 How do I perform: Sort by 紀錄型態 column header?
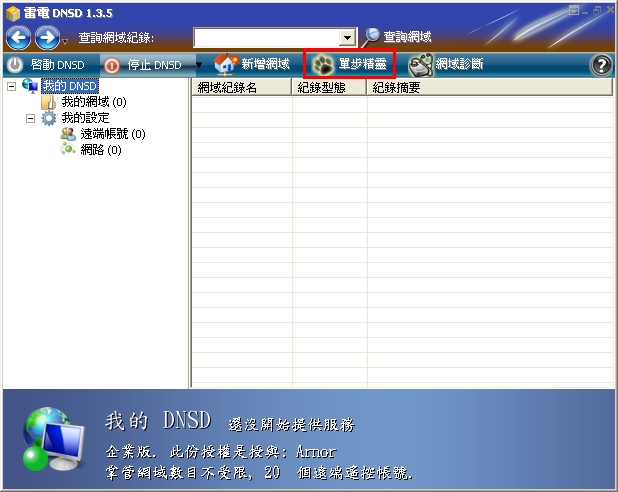pos(329,87)
